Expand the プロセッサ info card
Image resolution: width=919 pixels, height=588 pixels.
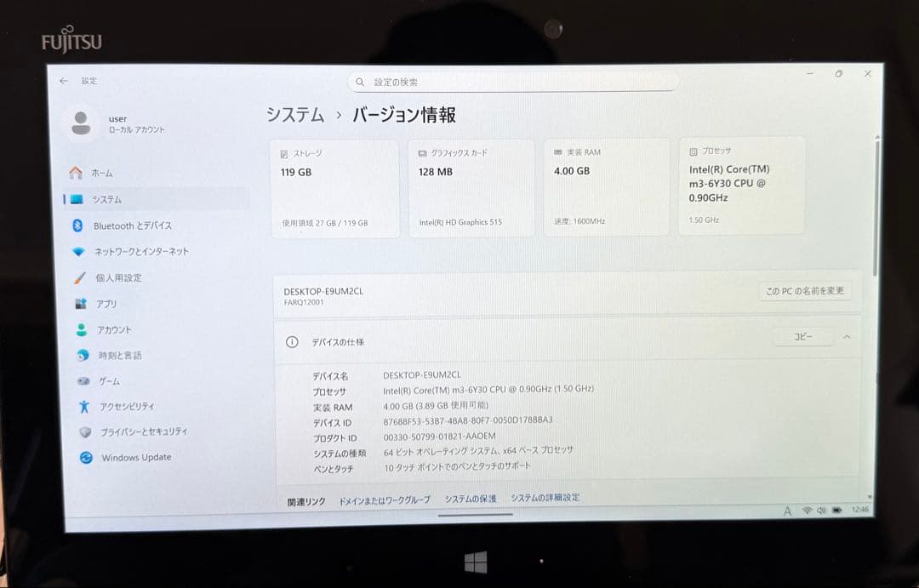point(741,186)
